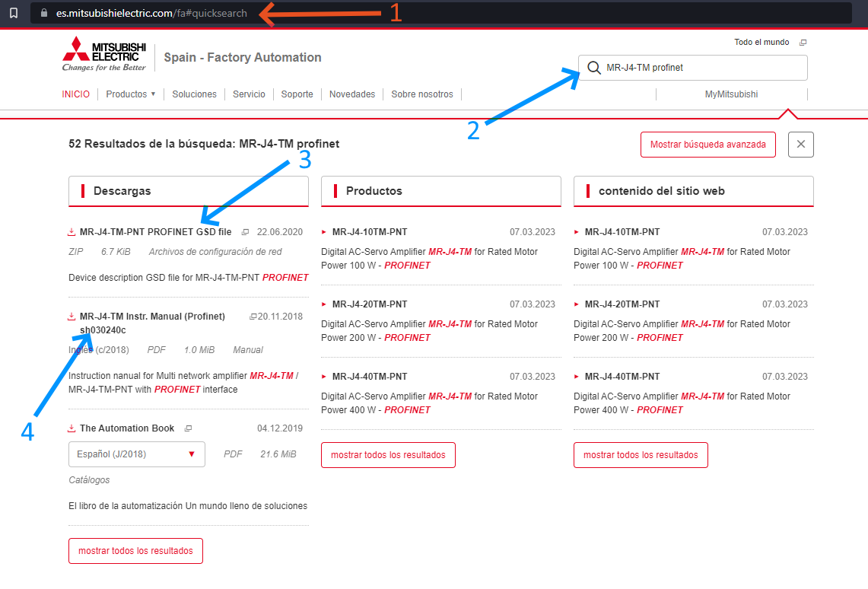
Task: Click mostrar todos los resultados under contenido del sitio web
Action: pos(641,455)
